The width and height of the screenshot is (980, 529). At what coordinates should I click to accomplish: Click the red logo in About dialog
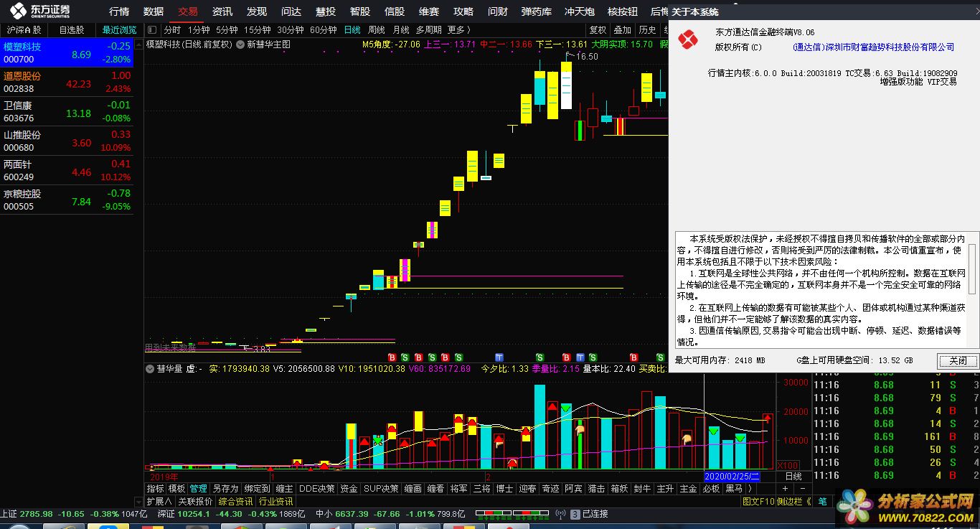(x=689, y=40)
